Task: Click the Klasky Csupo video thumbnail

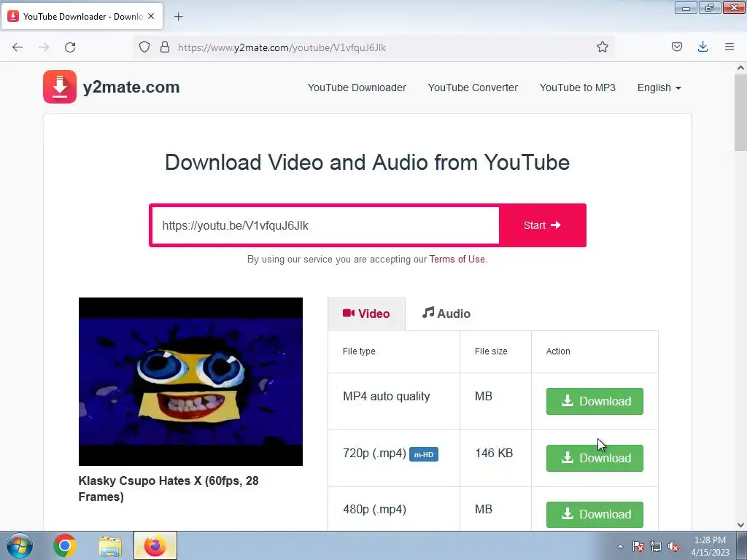Action: (190, 381)
